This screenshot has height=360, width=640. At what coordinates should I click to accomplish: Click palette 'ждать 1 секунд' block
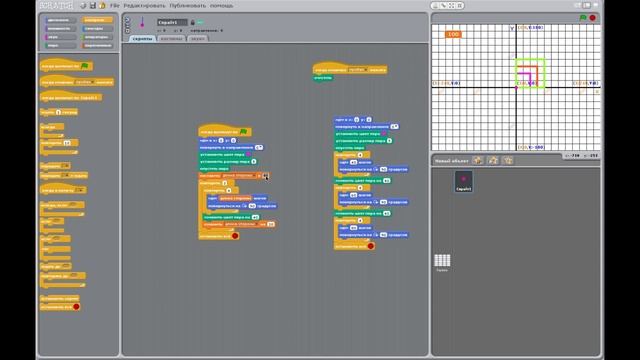point(59,112)
